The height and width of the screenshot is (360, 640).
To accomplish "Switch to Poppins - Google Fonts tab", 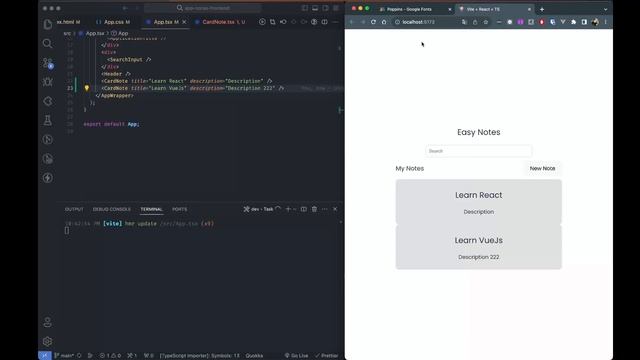I will [x=414, y=9].
